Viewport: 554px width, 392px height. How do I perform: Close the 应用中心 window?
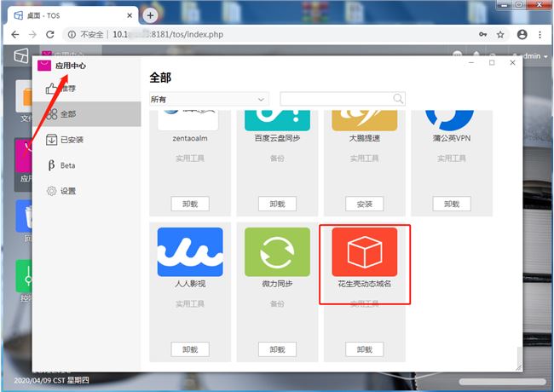(512, 62)
